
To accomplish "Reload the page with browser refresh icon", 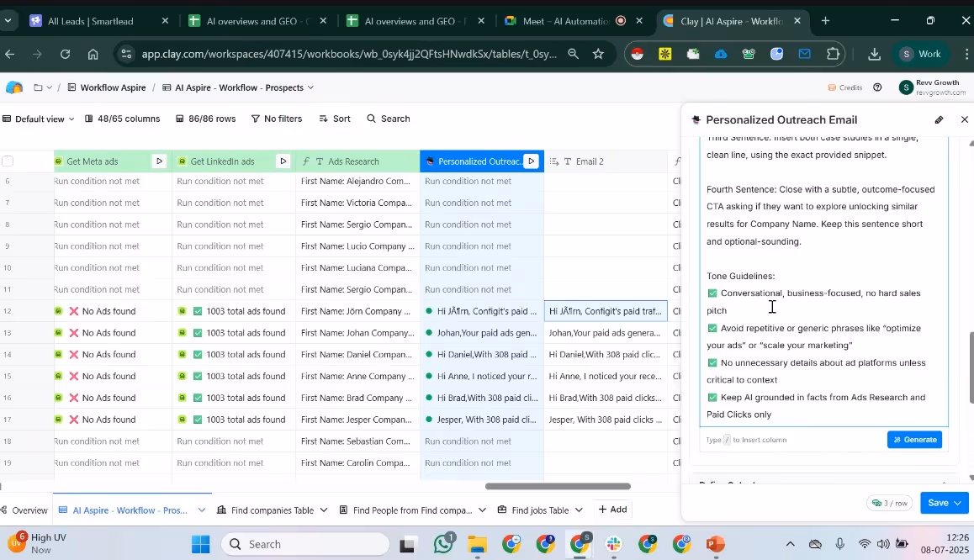I will point(66,54).
